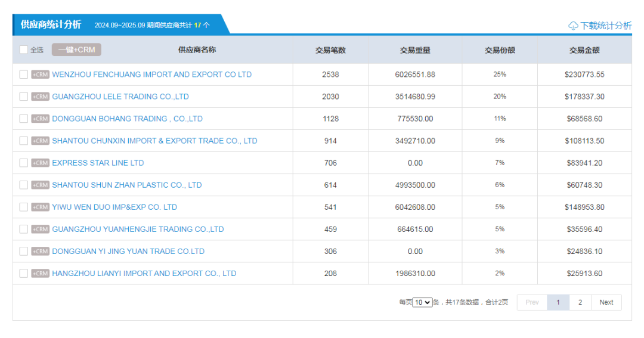Open the rows-per-page dropdown
Image resolution: width=644 pixels, height=338 pixels.
pos(422,302)
